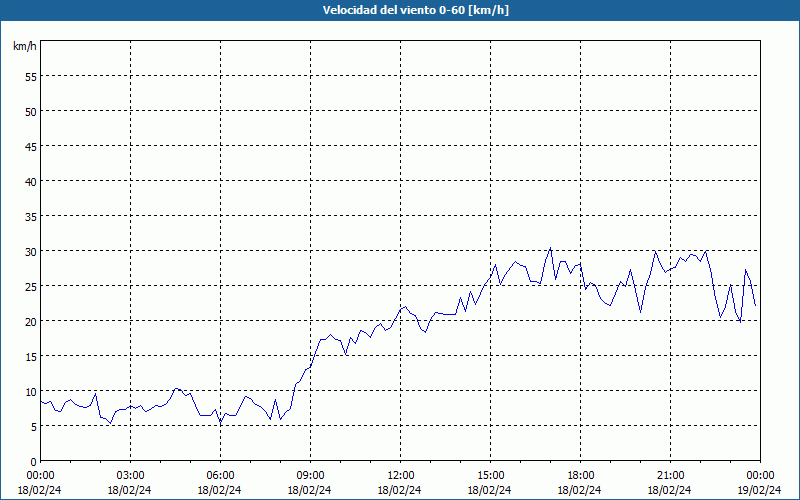The width and height of the screenshot is (800, 500).
Task: Click the 06:00 time label
Action: pyautogui.click(x=220, y=476)
